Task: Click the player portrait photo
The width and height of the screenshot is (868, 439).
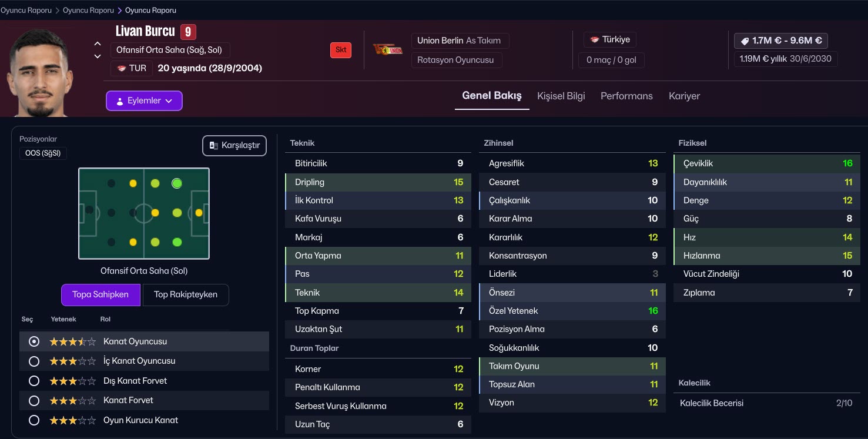Action: click(x=38, y=72)
